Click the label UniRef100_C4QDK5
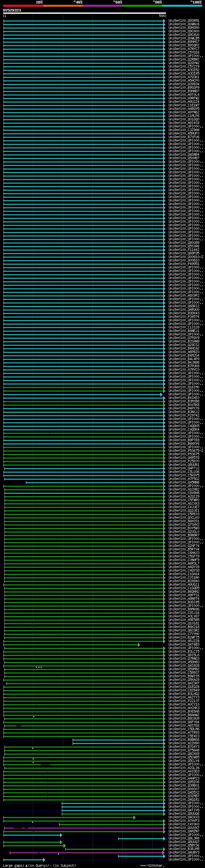This screenshot has width=205, height=868. click(x=184, y=426)
